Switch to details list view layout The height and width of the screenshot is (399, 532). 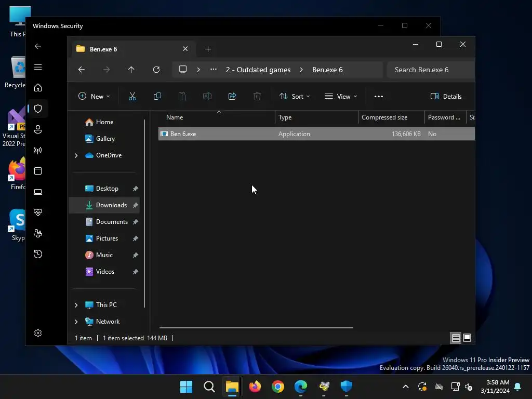tap(456, 338)
